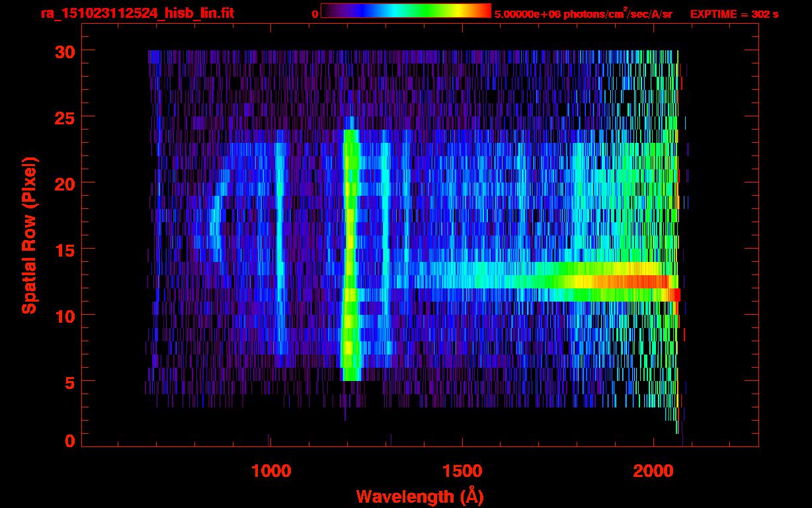Click the EXPTIME = 302 s label
Screen dimensions: 812x508
[734, 14]
